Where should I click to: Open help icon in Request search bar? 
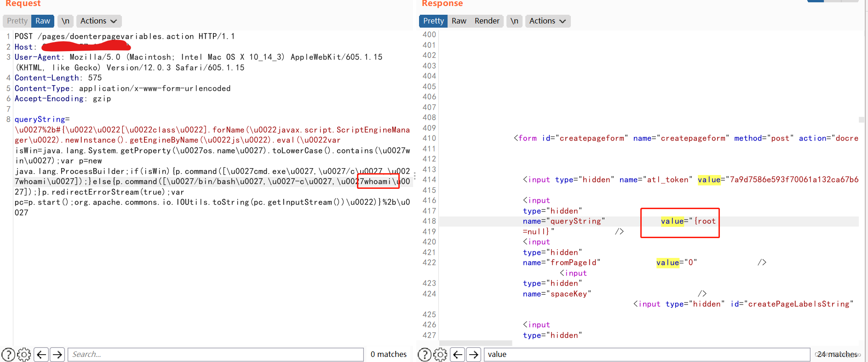(8, 355)
